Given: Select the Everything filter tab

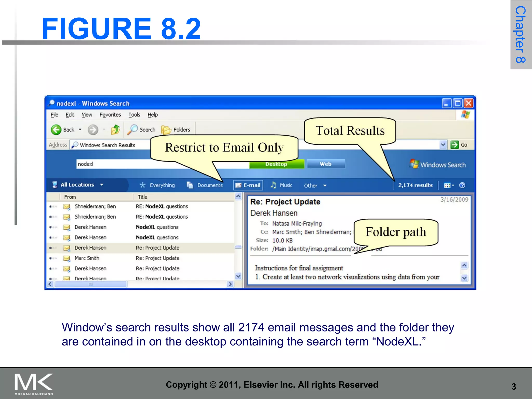Looking at the screenshot, I should (157, 185).
